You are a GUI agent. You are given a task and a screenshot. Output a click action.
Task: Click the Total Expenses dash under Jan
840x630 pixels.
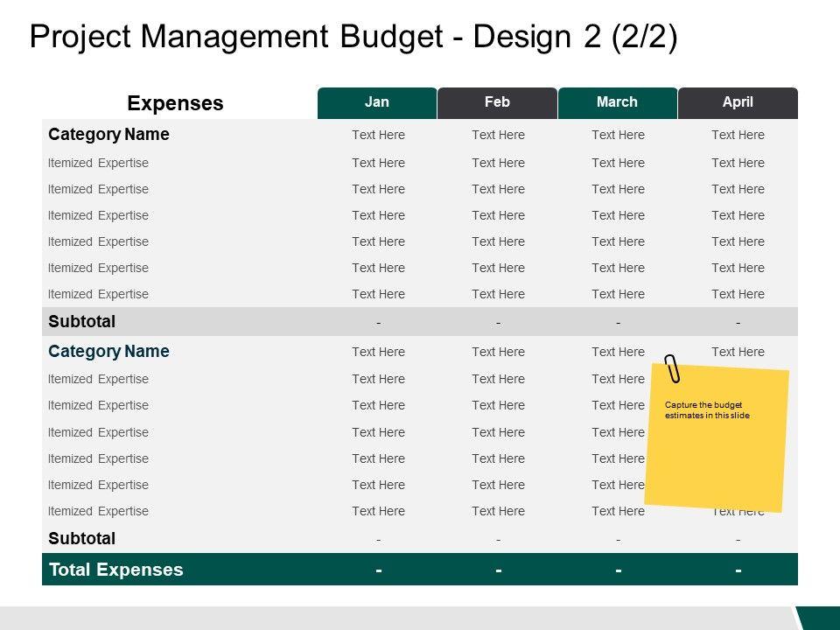pyautogui.click(x=378, y=570)
